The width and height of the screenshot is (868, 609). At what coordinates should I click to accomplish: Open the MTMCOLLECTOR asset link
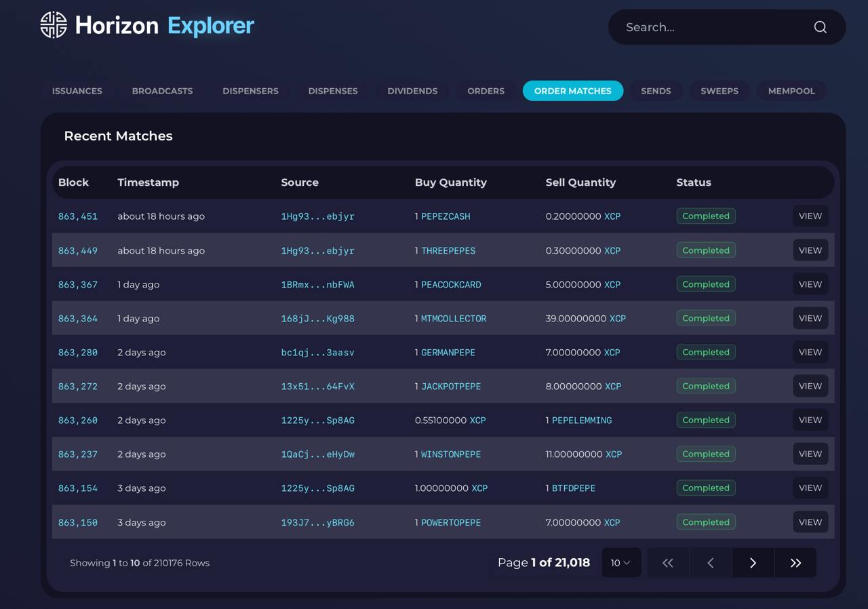454,318
